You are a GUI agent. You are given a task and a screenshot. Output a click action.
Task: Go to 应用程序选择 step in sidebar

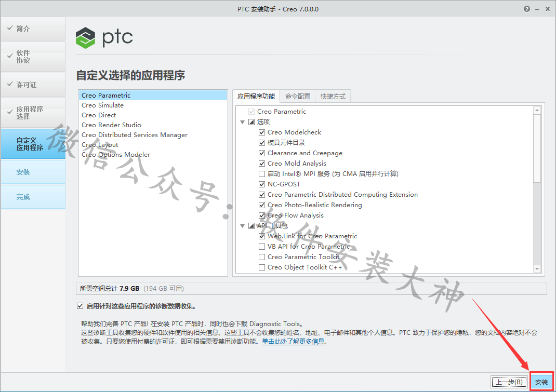tap(33, 113)
